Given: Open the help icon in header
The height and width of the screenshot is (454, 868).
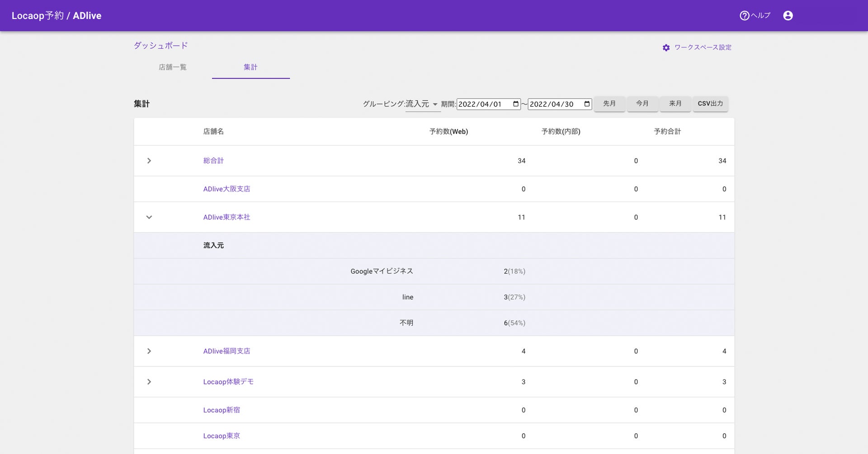Looking at the screenshot, I should pos(745,16).
